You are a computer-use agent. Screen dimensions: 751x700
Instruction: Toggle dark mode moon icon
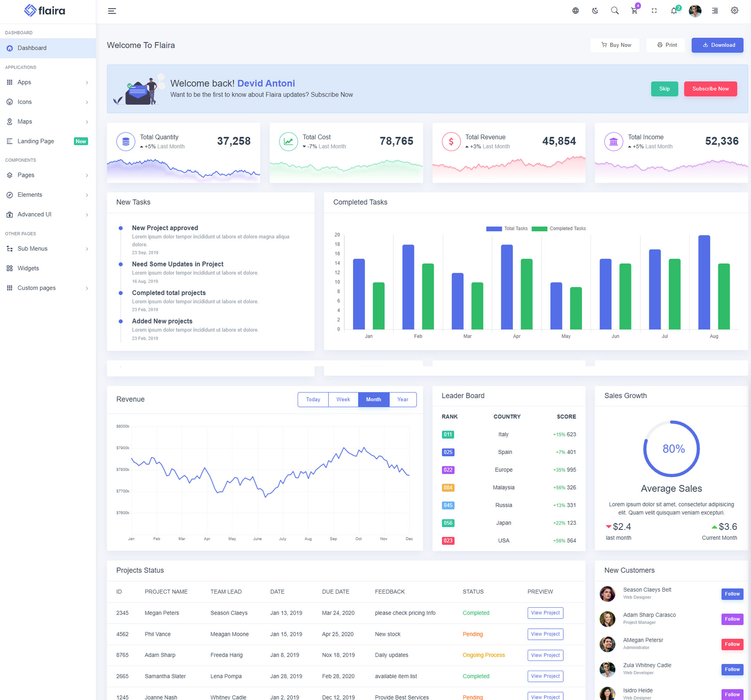595,11
